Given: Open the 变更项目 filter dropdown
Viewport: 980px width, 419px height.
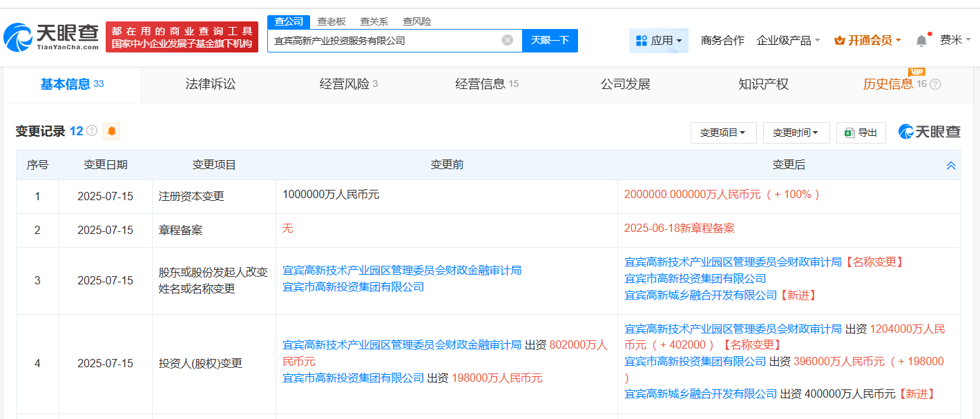Looking at the screenshot, I should coord(722,133).
